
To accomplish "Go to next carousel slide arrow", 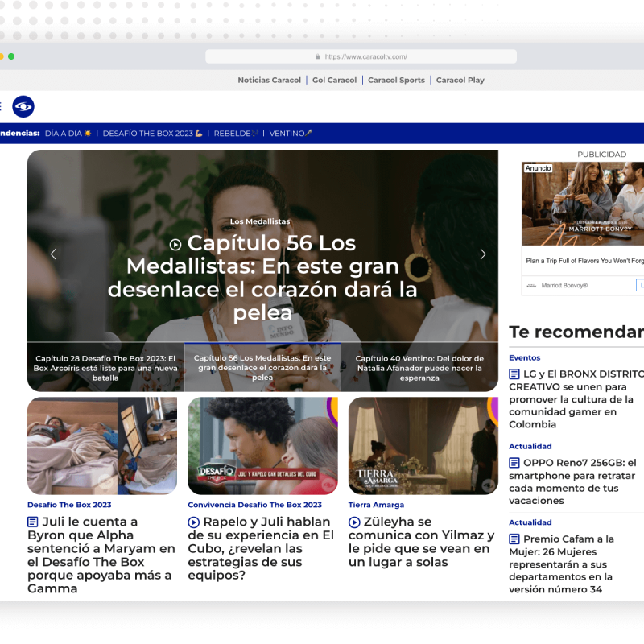I will [483, 254].
